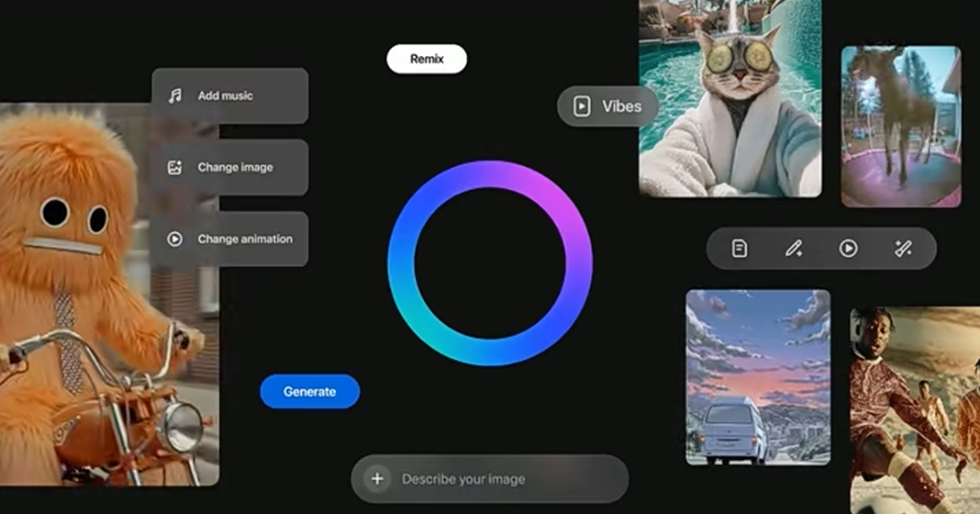Focus the Describe your image field
Viewport: 980px width, 514px height.
[490, 479]
